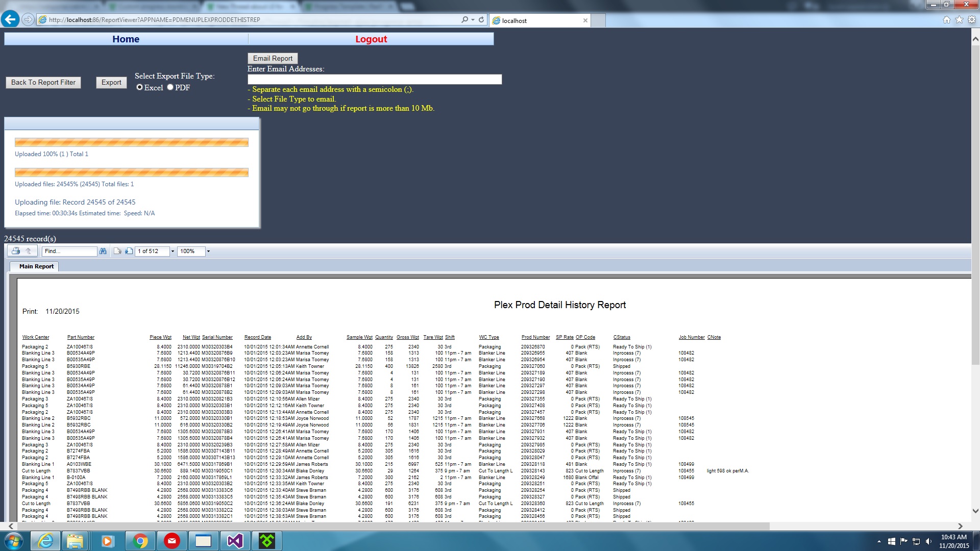
Task: Refresh the page in address bar
Action: [x=481, y=20]
